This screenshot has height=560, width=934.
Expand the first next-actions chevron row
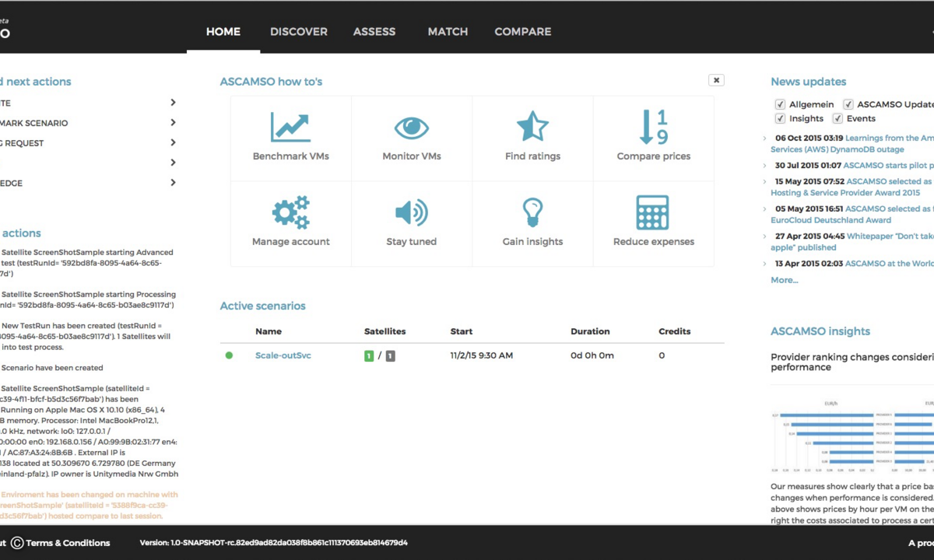click(x=173, y=103)
